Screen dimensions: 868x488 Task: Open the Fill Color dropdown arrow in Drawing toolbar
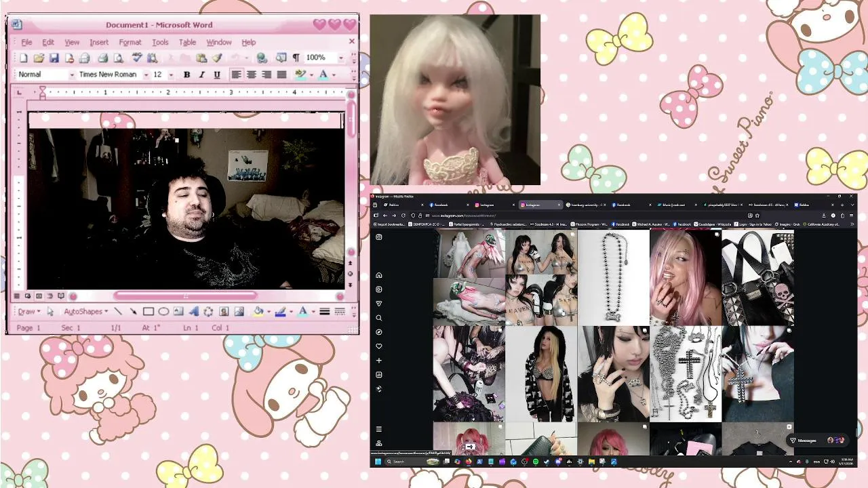(268, 312)
